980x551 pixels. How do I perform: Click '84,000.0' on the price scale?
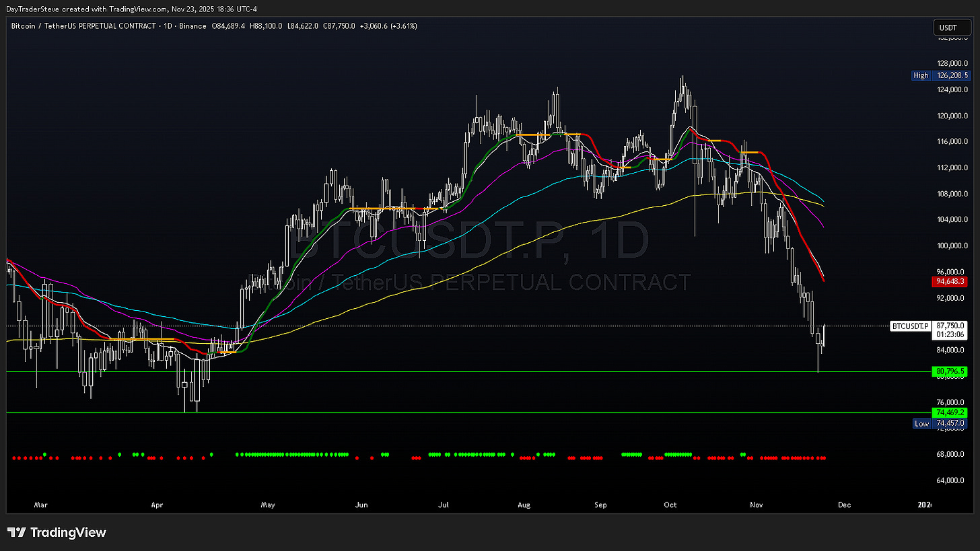950,350
